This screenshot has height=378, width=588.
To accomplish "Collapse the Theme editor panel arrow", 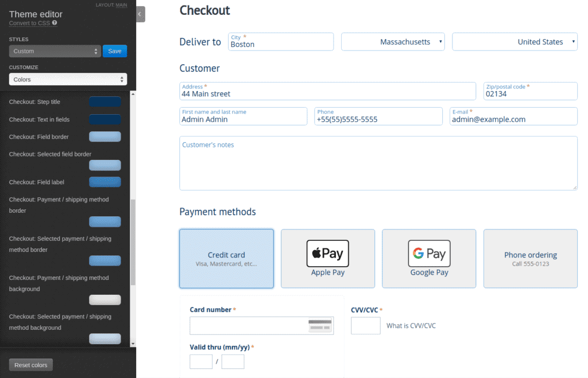I will [140, 14].
